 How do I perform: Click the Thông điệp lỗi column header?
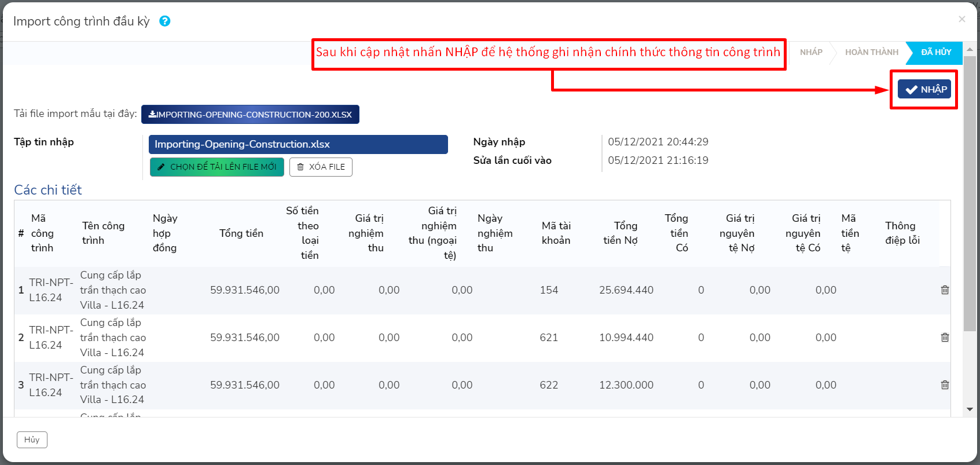[902, 233]
